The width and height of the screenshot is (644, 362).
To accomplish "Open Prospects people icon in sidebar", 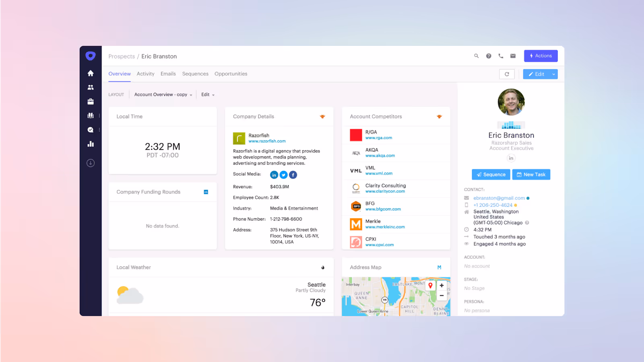I will (91, 87).
